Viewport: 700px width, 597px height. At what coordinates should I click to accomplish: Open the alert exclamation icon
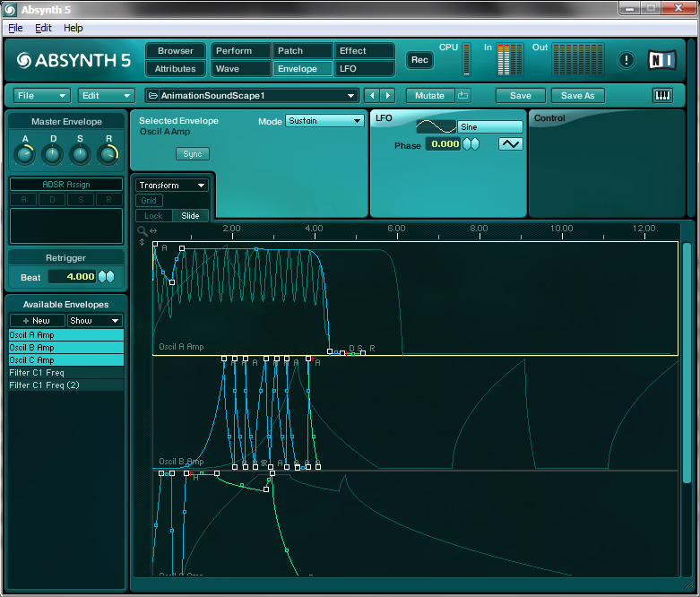[x=627, y=60]
